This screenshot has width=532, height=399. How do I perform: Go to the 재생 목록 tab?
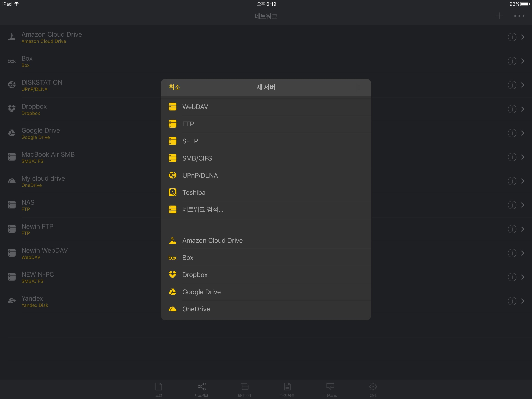[287, 390]
